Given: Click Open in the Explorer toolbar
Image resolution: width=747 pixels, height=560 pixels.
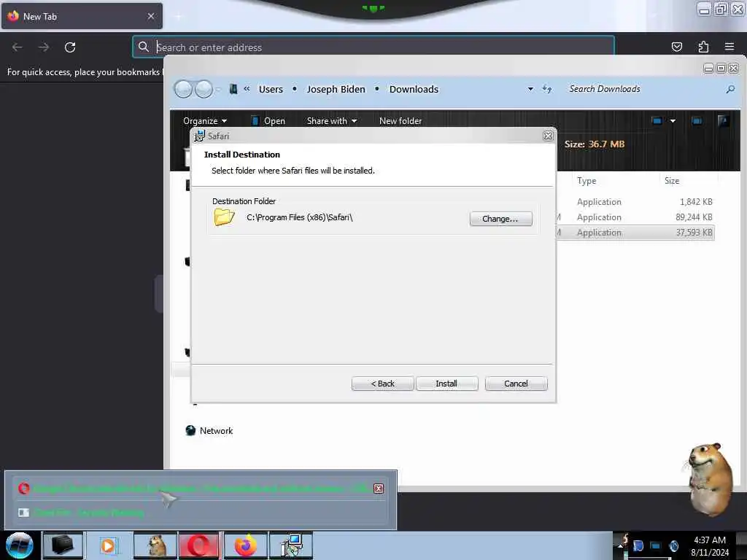Looking at the screenshot, I should pos(268,121).
